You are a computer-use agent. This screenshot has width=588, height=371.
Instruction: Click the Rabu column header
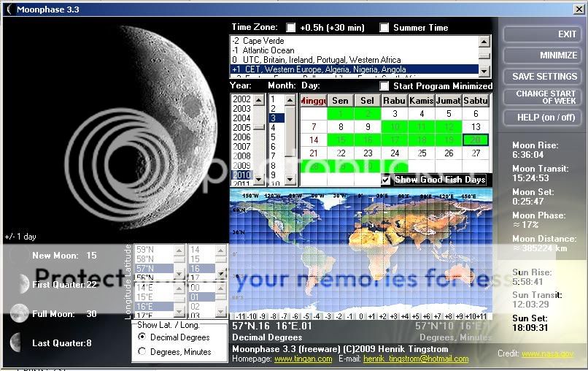pos(395,101)
